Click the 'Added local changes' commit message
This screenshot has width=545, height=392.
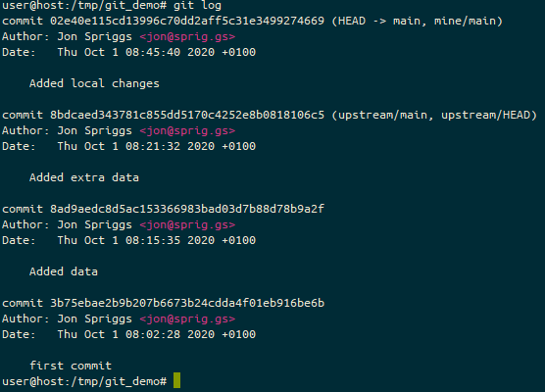point(94,83)
